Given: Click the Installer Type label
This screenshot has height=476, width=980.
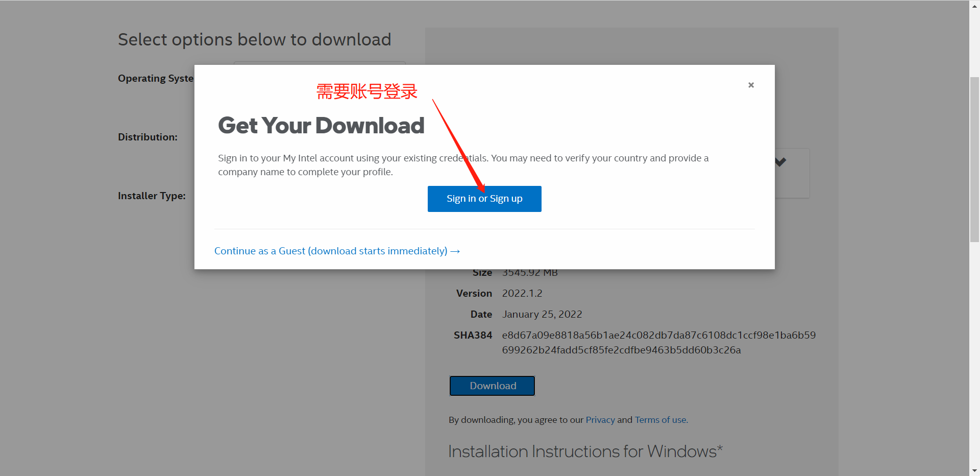Looking at the screenshot, I should coord(152,196).
